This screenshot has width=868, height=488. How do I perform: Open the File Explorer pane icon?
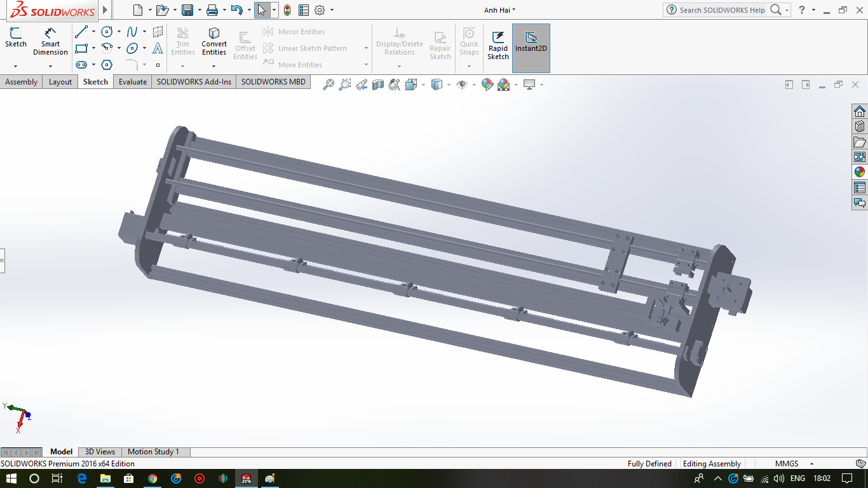(x=860, y=142)
